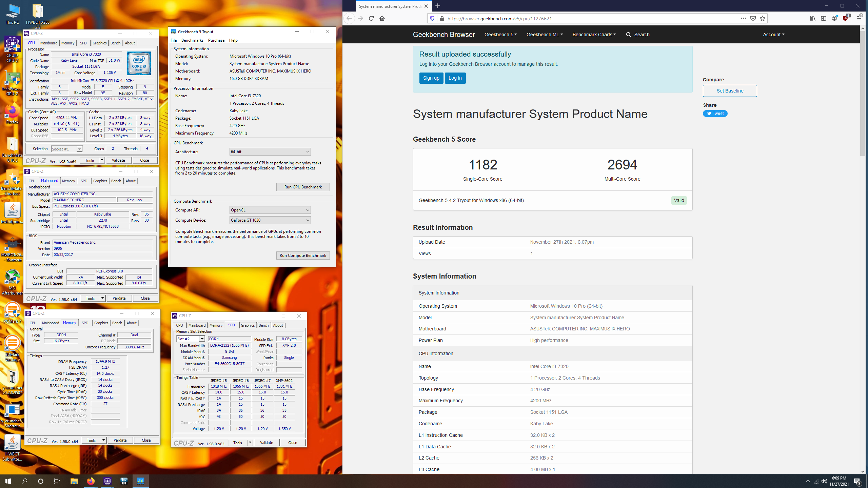Screen dimensions: 868x488
Task: Expand Tools arrow in CPU-Z SPD window
Action: tap(250, 443)
